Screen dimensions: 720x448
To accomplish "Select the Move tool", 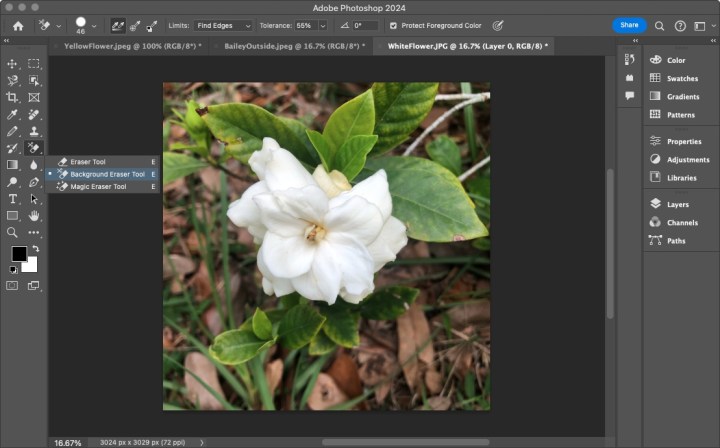I will (x=13, y=63).
